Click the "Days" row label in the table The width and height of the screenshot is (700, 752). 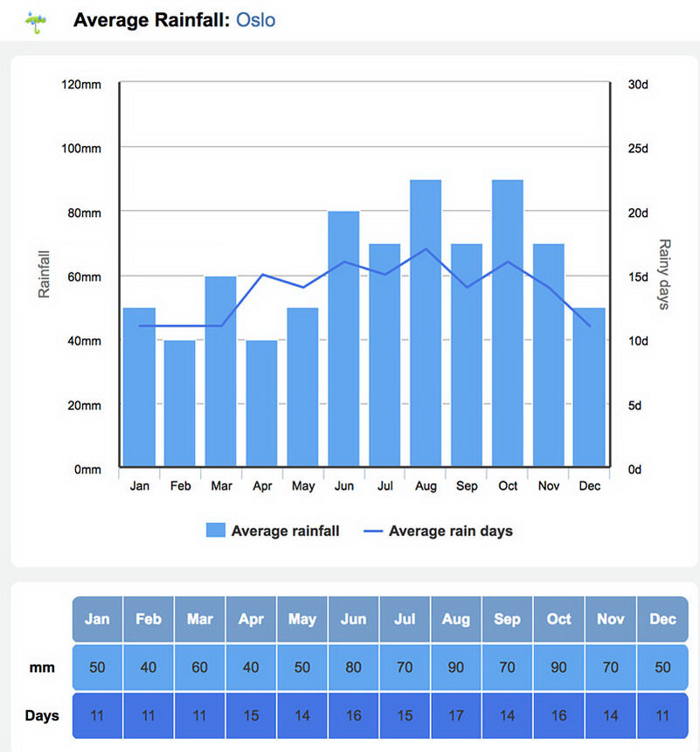(x=42, y=715)
